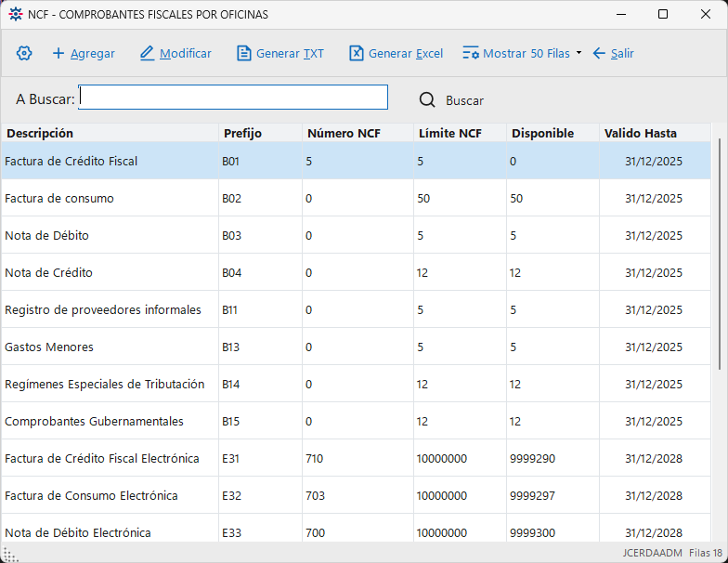Click the 703 Número NCF cell
Viewport: 728px width, 563px height.
358,495
